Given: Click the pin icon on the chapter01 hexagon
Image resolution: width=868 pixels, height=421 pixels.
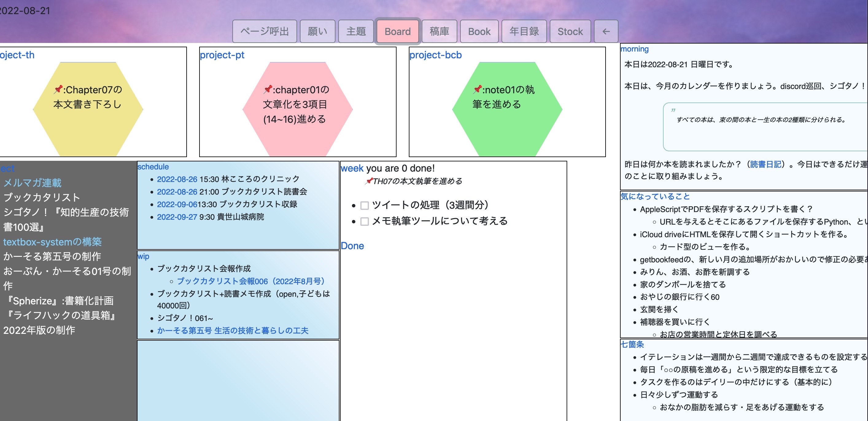Looking at the screenshot, I should (x=268, y=89).
